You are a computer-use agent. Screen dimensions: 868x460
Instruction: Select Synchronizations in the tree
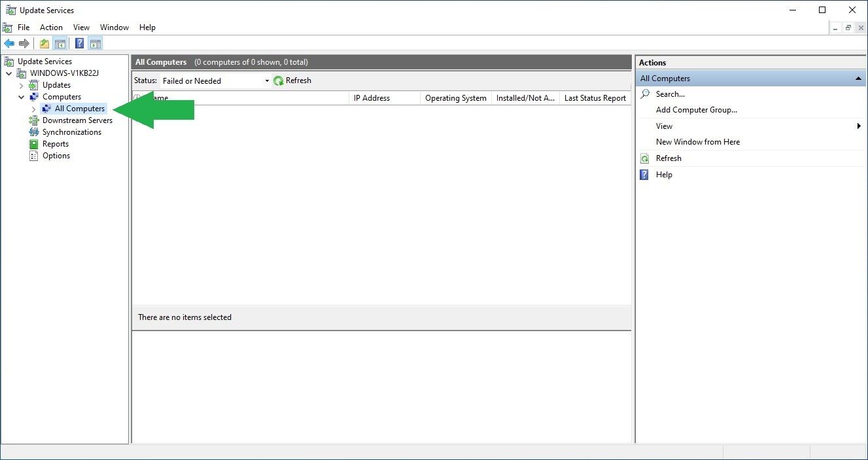click(72, 132)
